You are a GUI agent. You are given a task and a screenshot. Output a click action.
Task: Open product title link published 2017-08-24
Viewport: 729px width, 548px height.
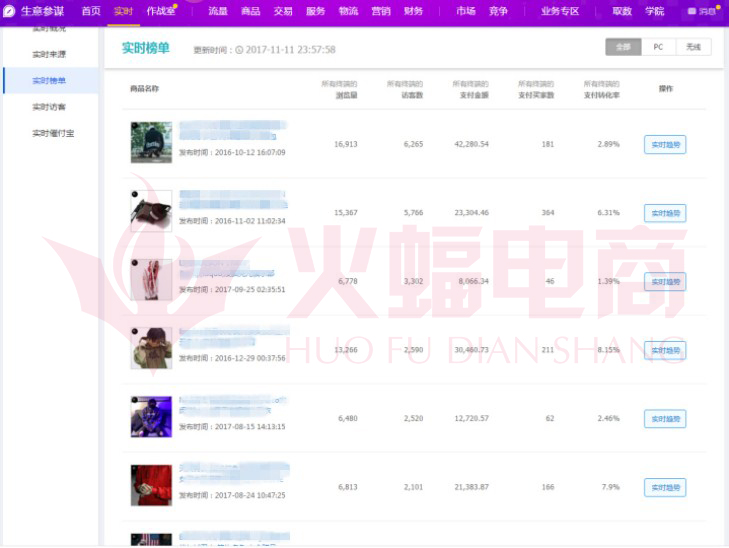pos(234,473)
